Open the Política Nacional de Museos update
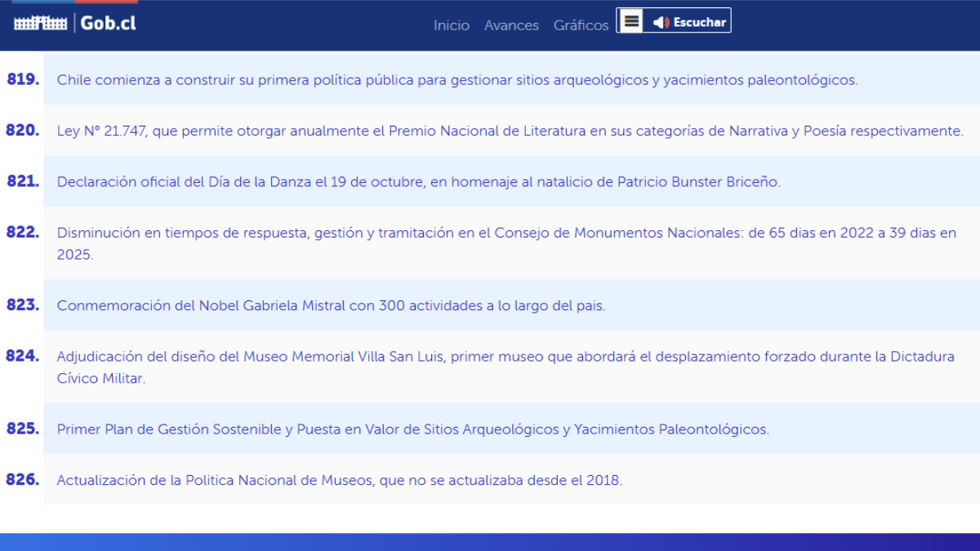Image resolution: width=980 pixels, height=551 pixels. 339,481
